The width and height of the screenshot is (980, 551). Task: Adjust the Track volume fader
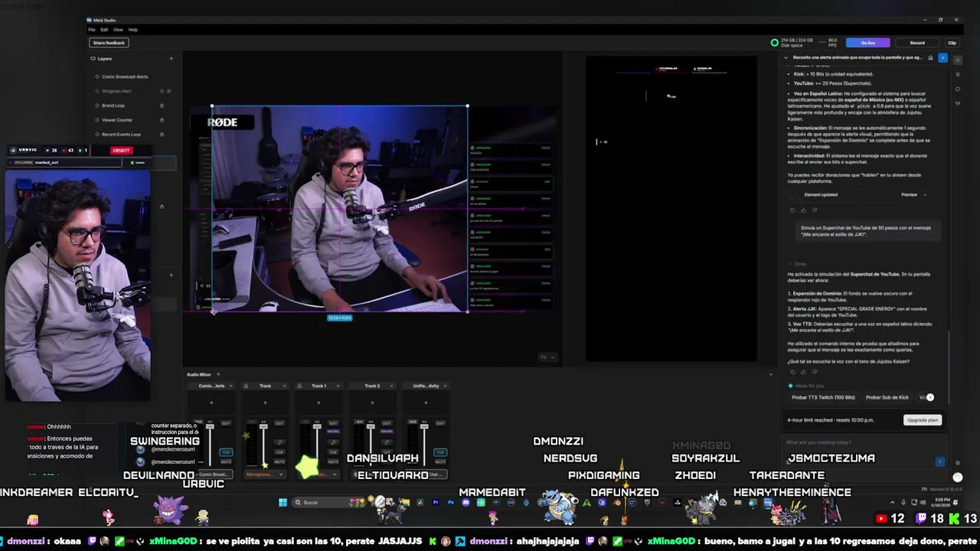(x=263, y=426)
